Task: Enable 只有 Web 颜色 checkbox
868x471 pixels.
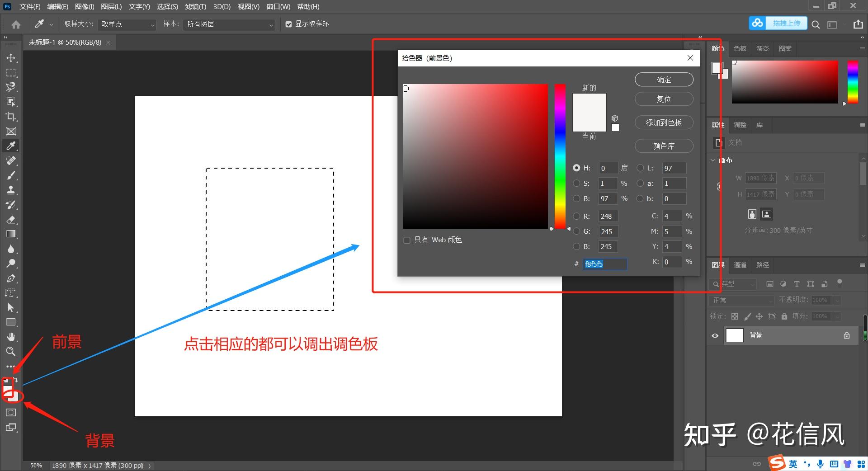Action: pyautogui.click(x=407, y=240)
